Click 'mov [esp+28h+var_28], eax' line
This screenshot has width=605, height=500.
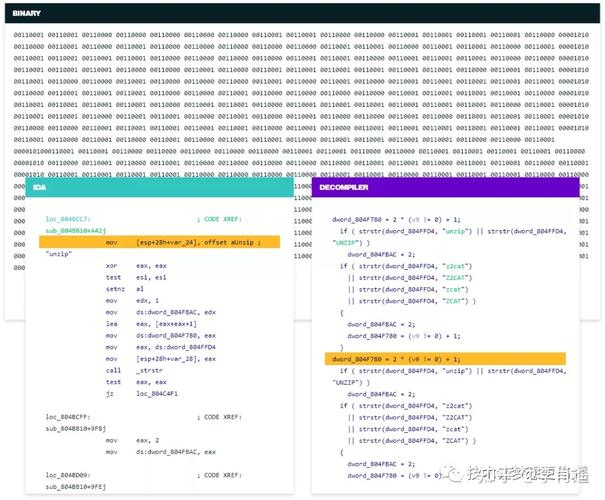click(x=161, y=359)
